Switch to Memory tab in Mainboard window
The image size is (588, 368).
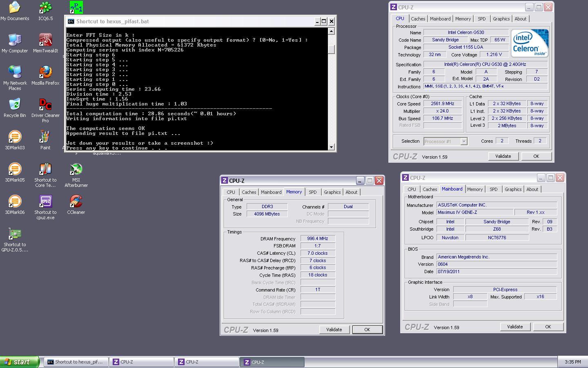click(474, 189)
